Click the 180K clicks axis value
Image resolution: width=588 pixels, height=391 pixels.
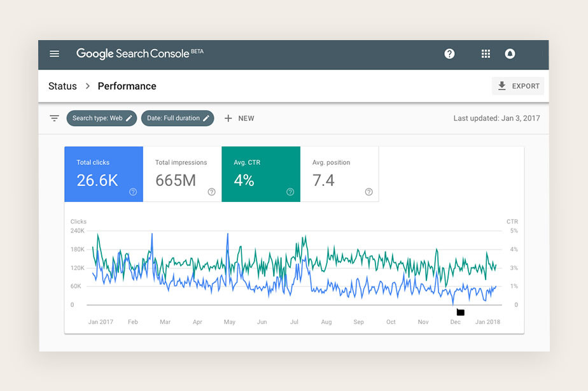point(77,250)
